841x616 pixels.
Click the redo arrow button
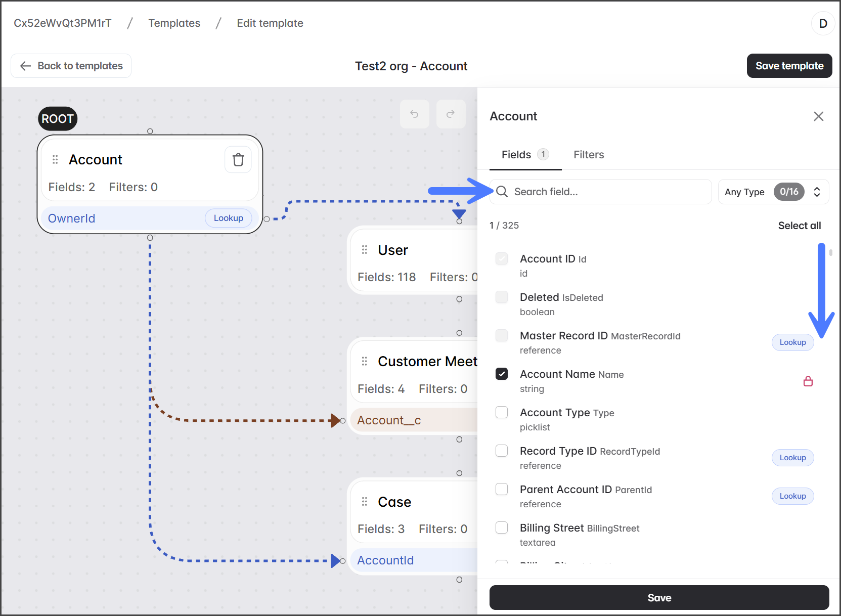click(x=451, y=114)
